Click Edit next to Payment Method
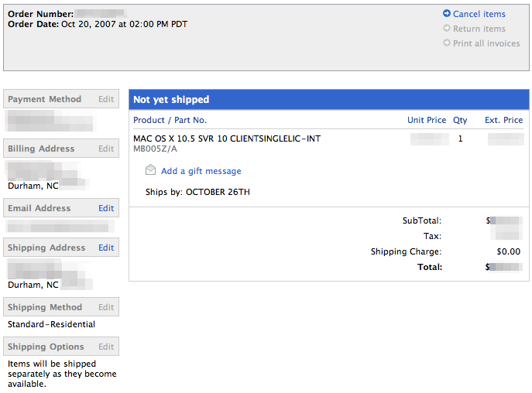 (106, 99)
